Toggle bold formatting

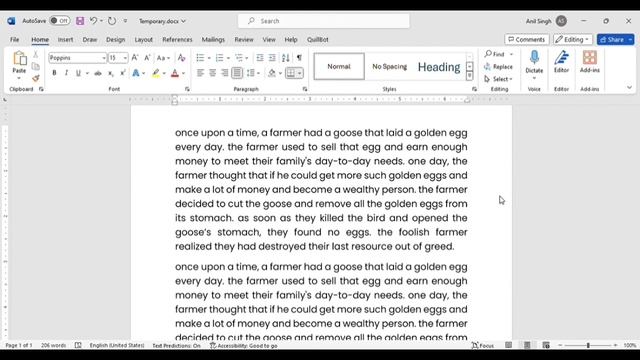[x=54, y=73]
